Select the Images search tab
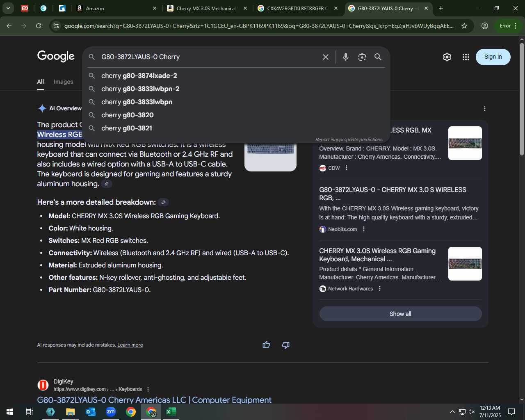This screenshot has width=525, height=420. (x=63, y=82)
